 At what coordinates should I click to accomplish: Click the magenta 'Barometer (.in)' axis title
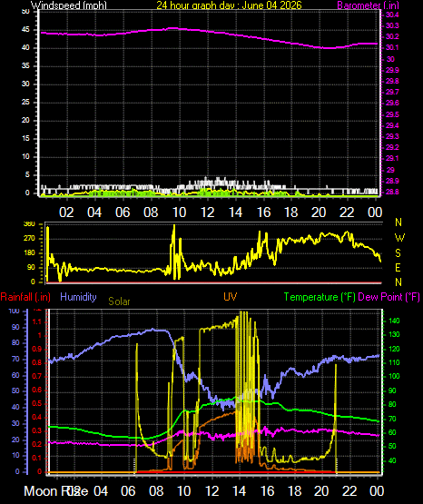coord(368,5)
